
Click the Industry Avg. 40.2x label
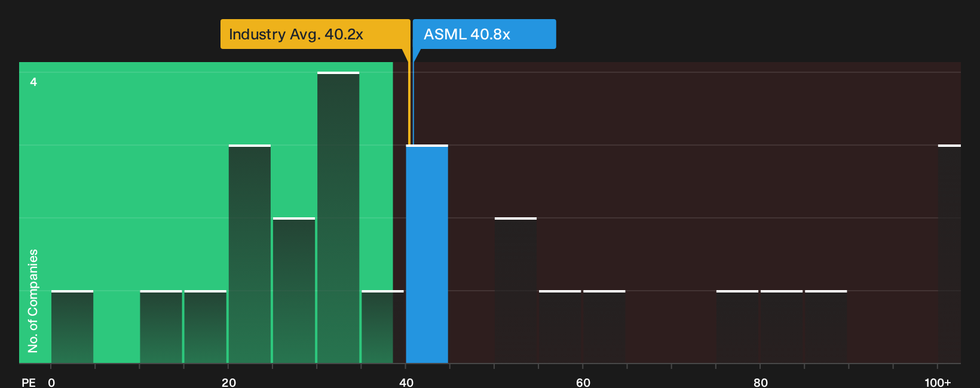315,34
